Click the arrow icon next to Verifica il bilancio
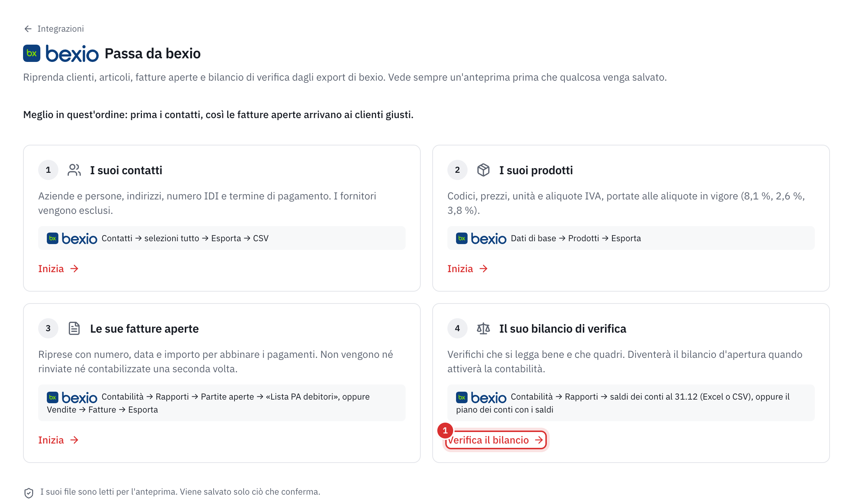853x504 pixels. pyautogui.click(x=539, y=440)
